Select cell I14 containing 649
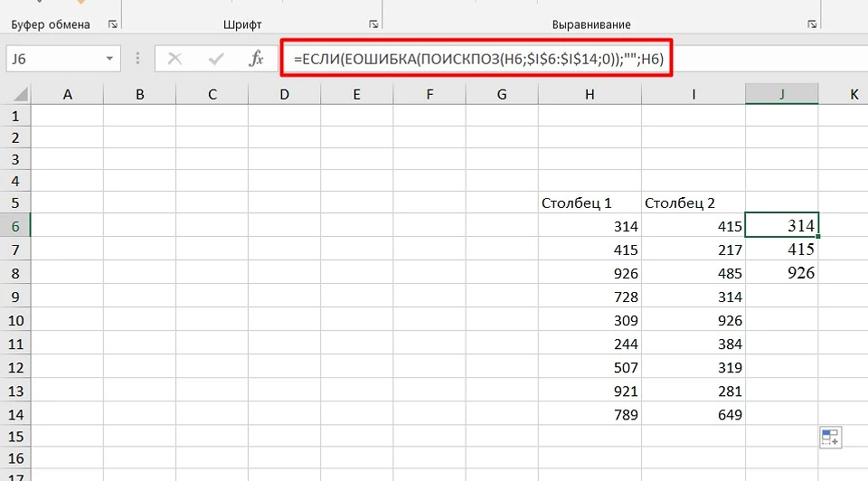 click(x=693, y=415)
